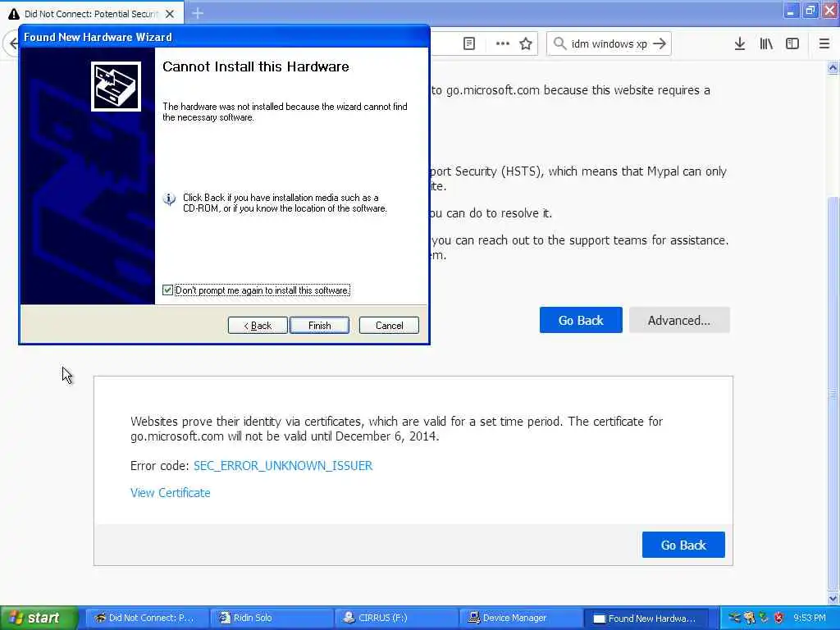840x630 pixels.
Task: Open View Certificate link
Action: pos(171,493)
